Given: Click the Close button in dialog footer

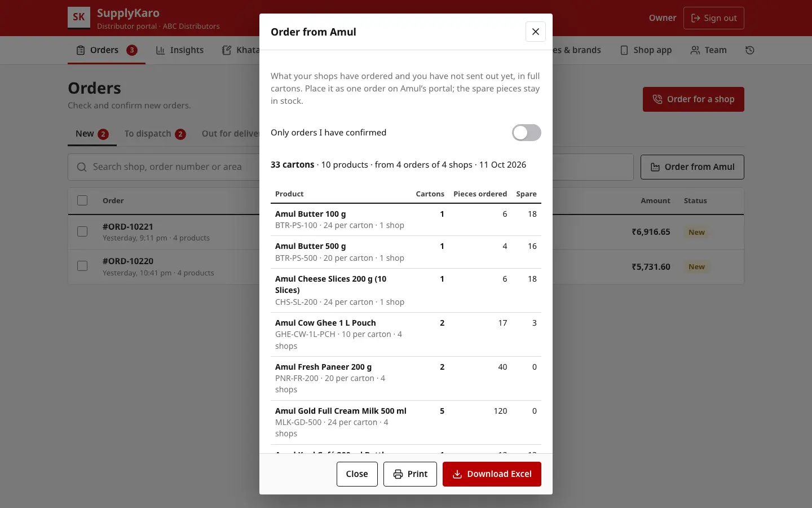Looking at the screenshot, I should pos(357,474).
